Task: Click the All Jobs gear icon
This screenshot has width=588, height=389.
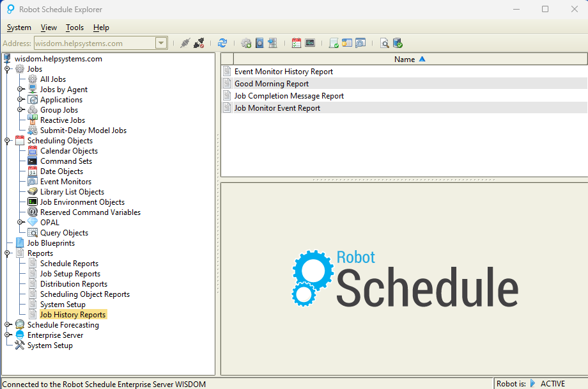Action: (33, 79)
